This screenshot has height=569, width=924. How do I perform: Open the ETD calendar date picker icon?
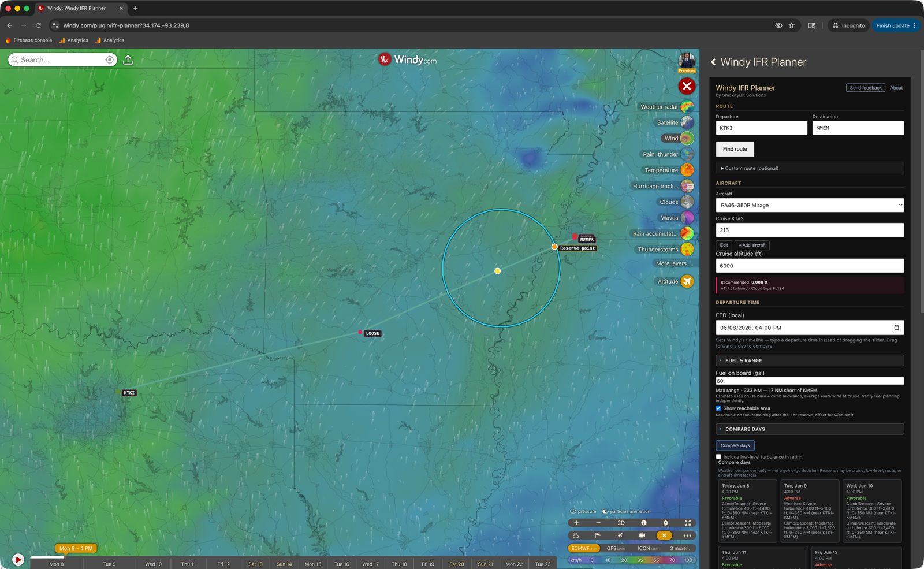tap(896, 328)
